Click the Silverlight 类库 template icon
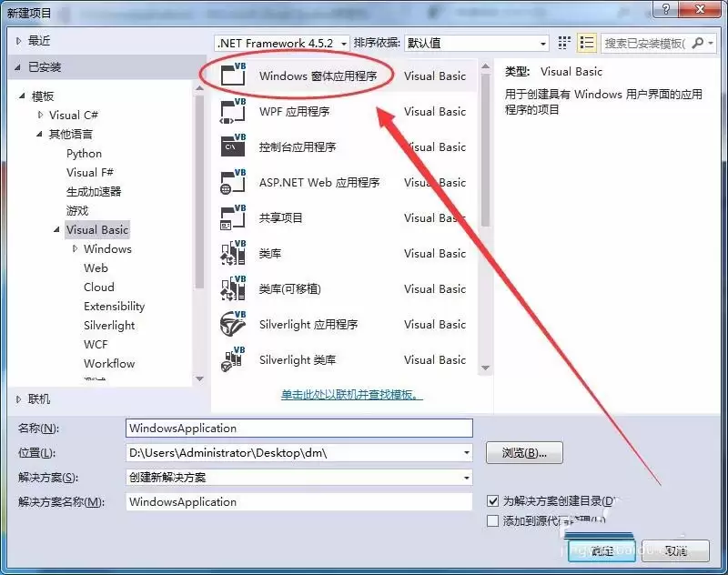This screenshot has height=575, width=728. pos(231,359)
